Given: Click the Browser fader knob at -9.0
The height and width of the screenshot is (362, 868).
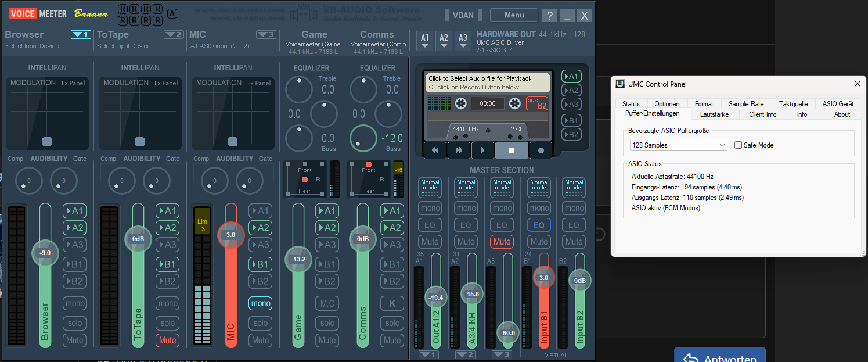Looking at the screenshot, I should coord(45,253).
